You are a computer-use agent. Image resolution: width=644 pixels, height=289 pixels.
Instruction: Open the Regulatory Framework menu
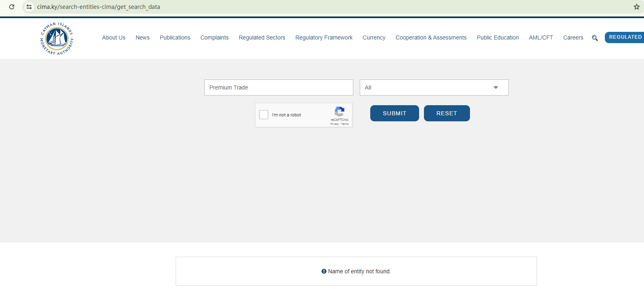click(324, 37)
